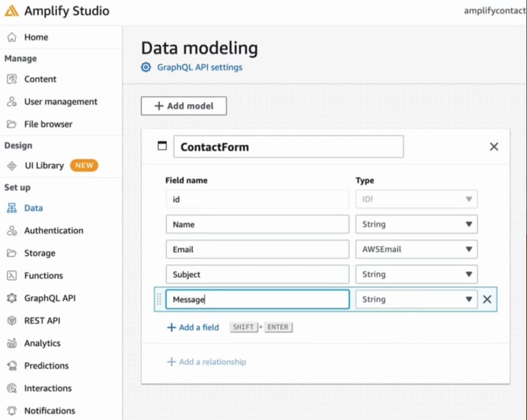
Task: Click the Amplify Studio logo icon
Action: click(x=11, y=11)
